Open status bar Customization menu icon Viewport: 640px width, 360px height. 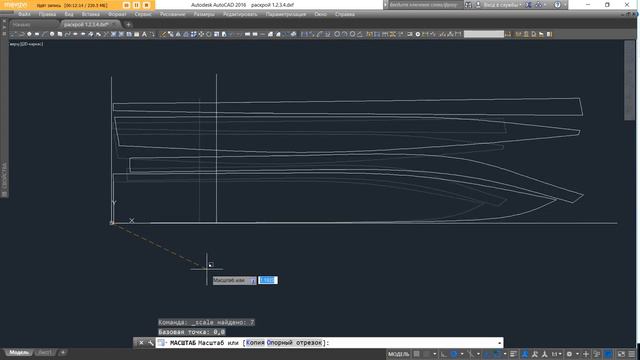click(632, 354)
